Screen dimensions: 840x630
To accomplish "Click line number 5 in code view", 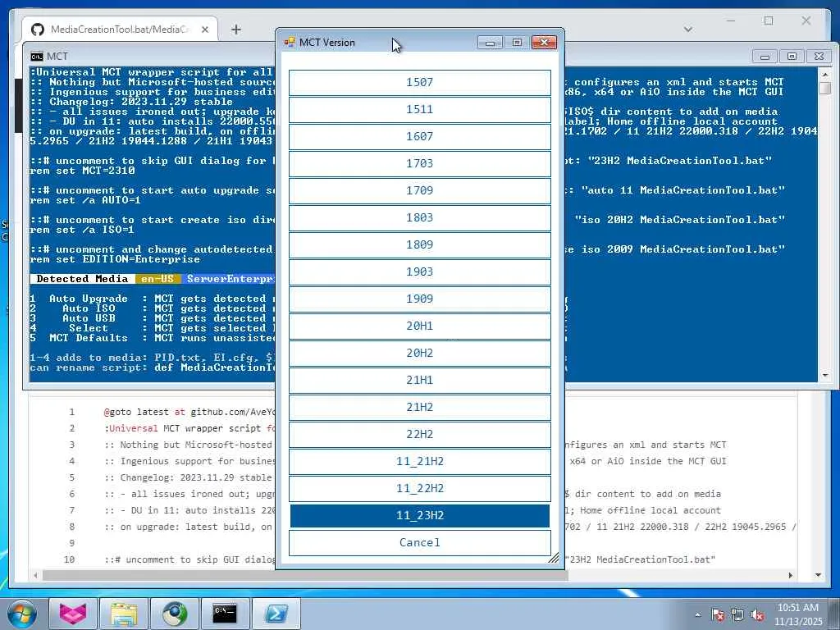I will point(72,478).
